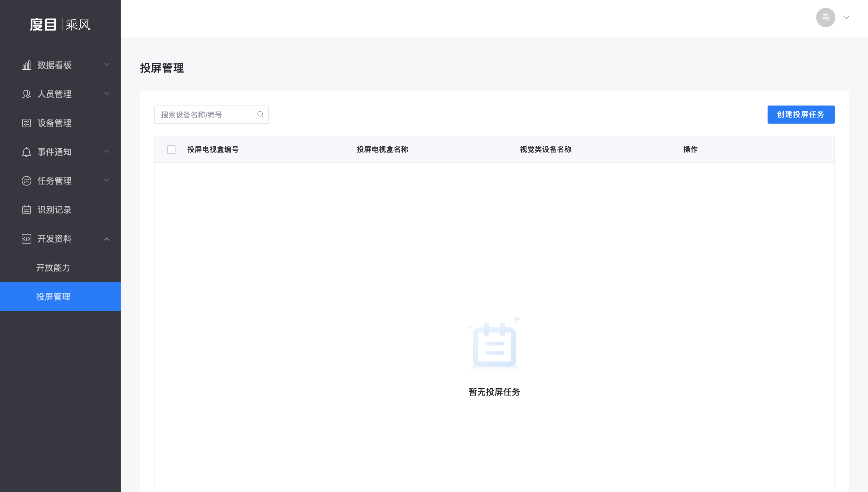
Task: Click the 任务管理 circular icon
Action: tap(26, 181)
